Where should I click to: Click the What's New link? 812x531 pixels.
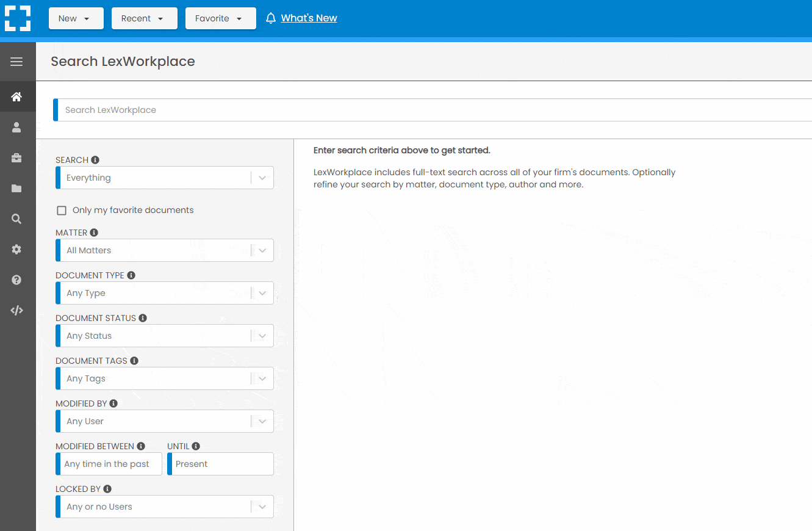point(309,18)
